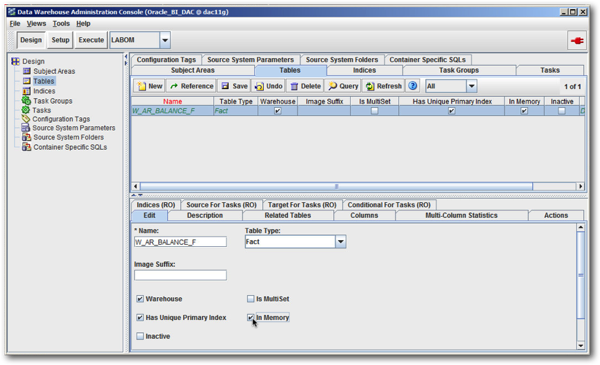
Task: Open the Table Type Fact dropdown
Action: [x=341, y=242]
